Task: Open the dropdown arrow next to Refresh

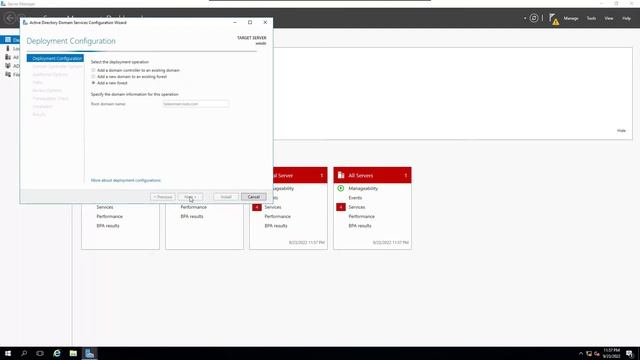Action: coord(525,18)
